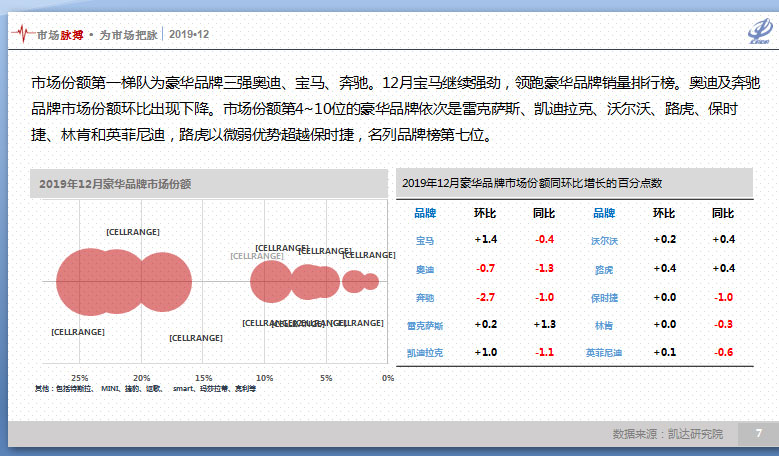Select brand name 林肯 in table
Viewport: 779px width, 456px height.
pos(604,325)
